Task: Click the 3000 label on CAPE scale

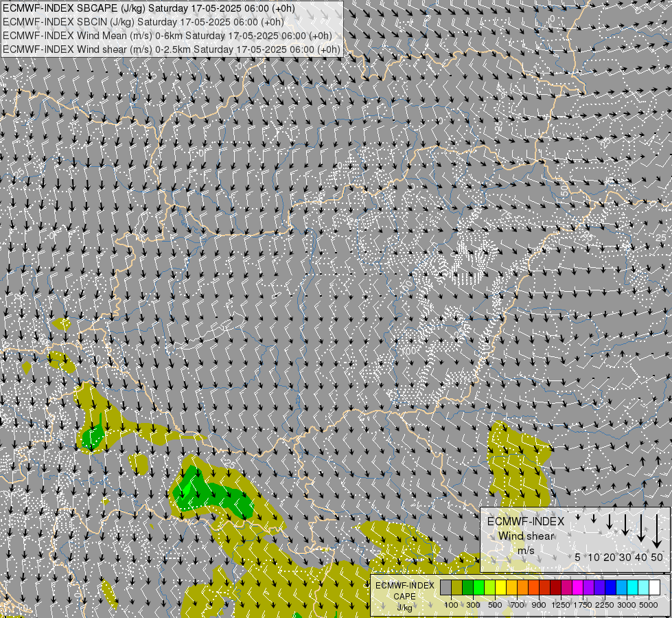Action: 627,605
